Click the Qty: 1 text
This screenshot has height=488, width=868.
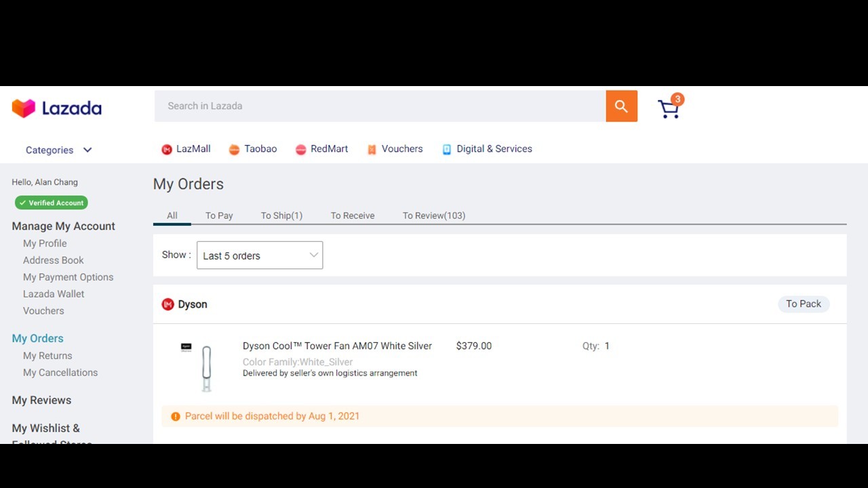tap(596, 346)
